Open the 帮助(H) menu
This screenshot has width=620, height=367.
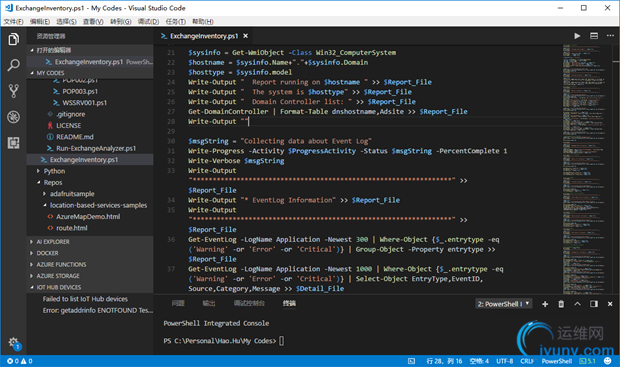202,21
